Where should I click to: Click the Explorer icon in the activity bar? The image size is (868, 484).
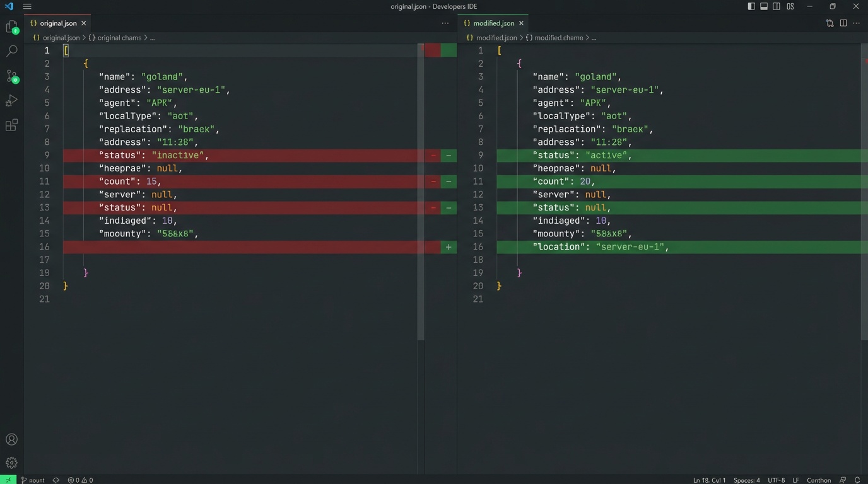[12, 26]
